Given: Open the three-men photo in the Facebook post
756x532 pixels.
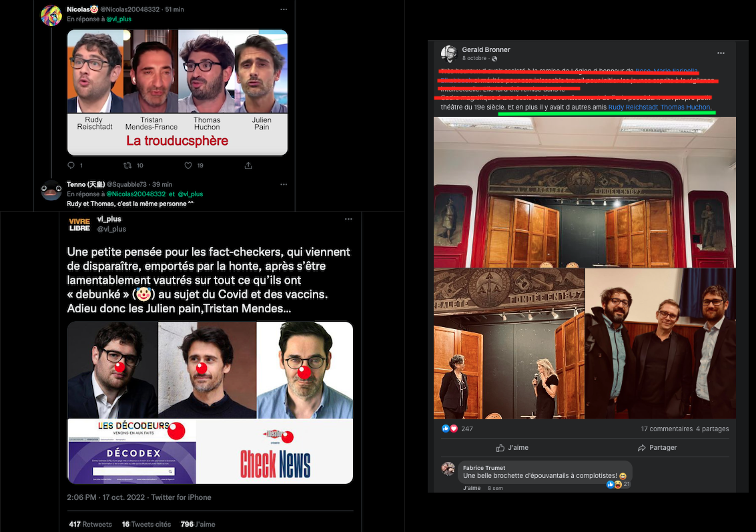Looking at the screenshot, I should [x=661, y=344].
